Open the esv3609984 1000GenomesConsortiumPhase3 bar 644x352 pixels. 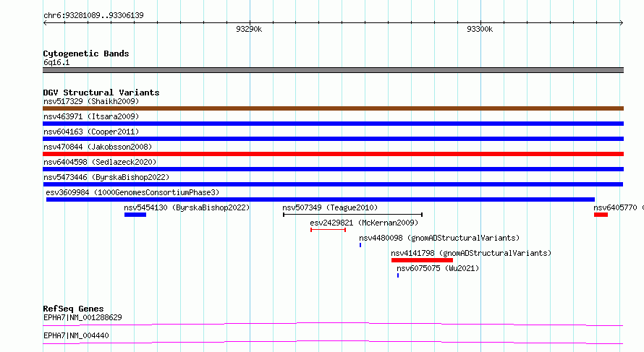pos(321,199)
